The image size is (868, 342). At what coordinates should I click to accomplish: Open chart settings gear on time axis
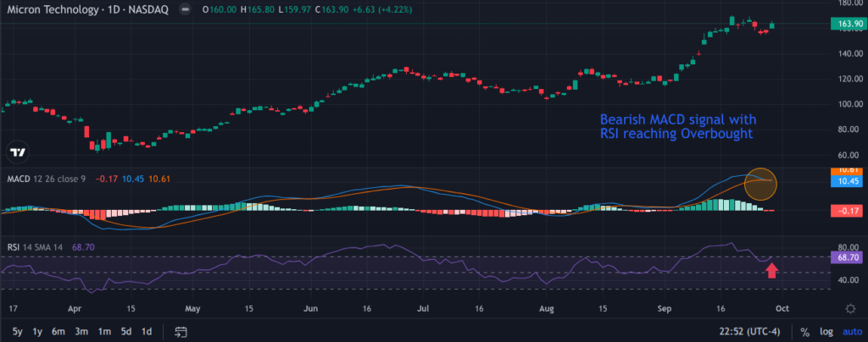(x=850, y=308)
